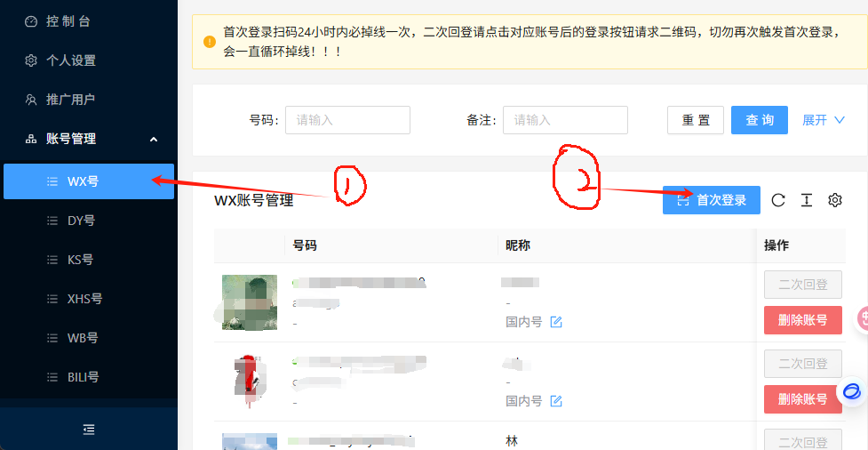Screen dimensions: 868x450
Task: Click the refresh icon beside 首次登录
Action: click(778, 200)
